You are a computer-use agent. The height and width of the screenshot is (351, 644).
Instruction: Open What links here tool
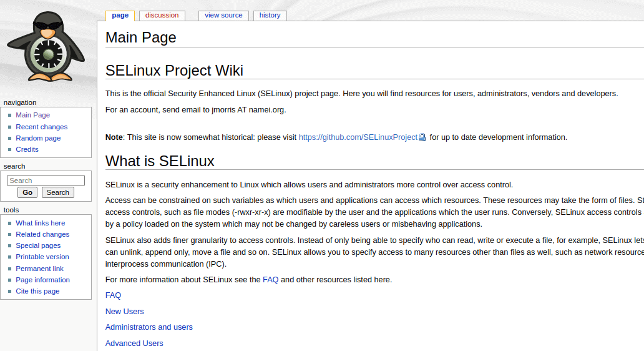pyautogui.click(x=40, y=223)
